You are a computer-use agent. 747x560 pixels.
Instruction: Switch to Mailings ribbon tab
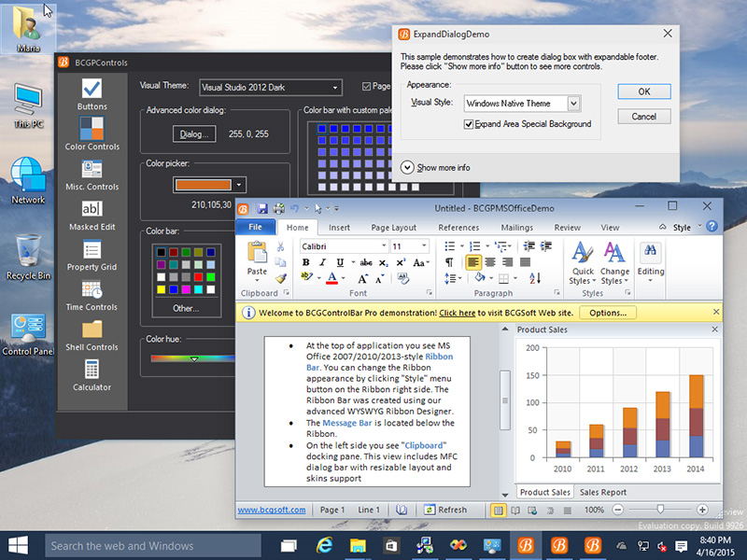click(517, 228)
